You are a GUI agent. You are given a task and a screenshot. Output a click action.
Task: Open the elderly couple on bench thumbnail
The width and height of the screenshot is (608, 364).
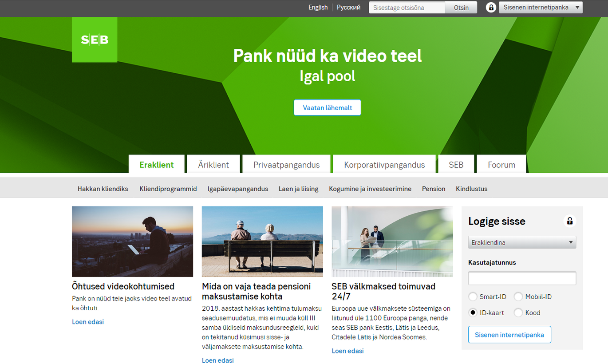[262, 241]
